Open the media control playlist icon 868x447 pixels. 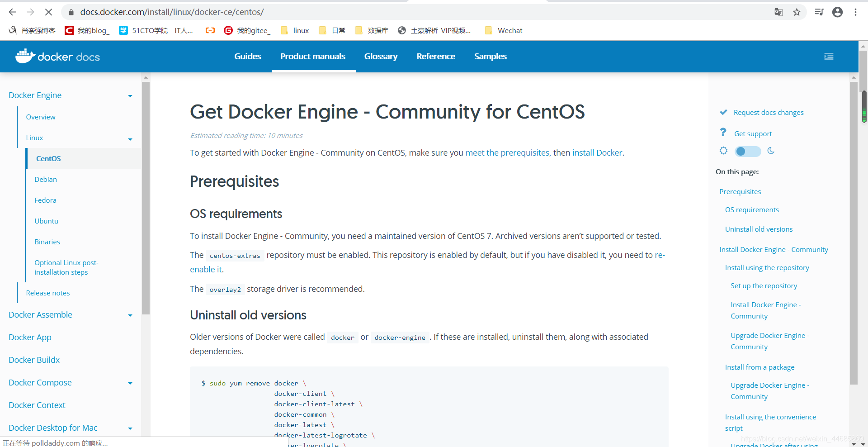tap(819, 12)
